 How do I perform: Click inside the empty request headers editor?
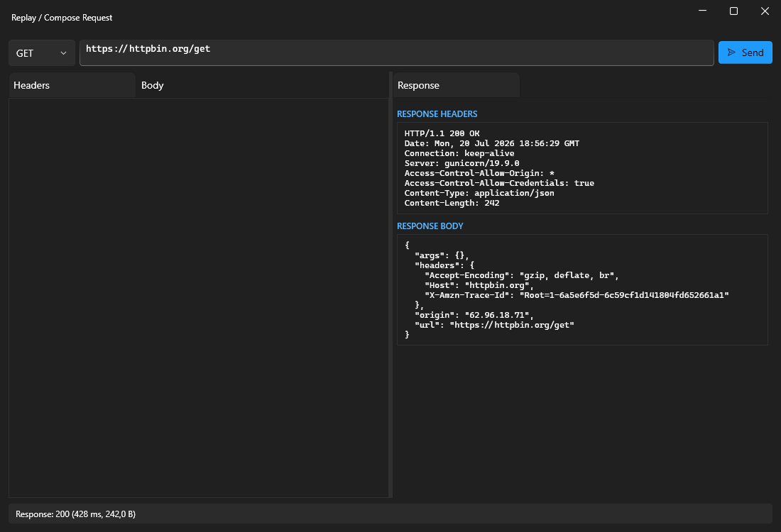[x=198, y=298]
